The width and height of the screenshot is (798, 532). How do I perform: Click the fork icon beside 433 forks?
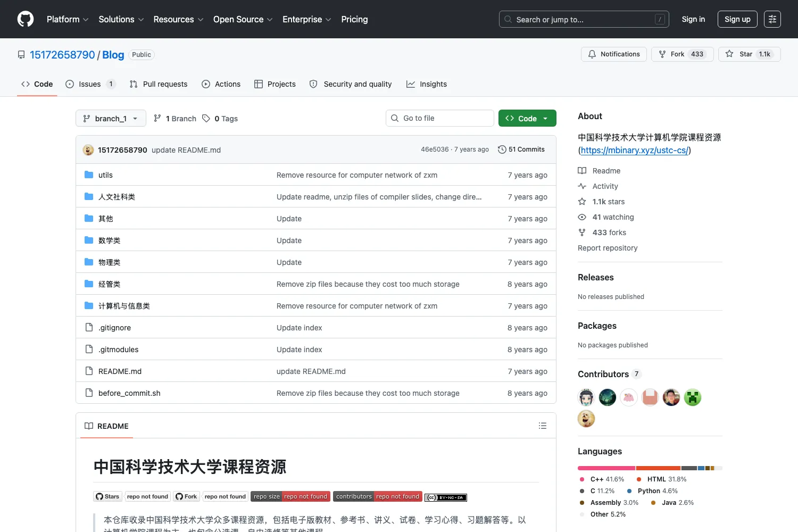582,232
